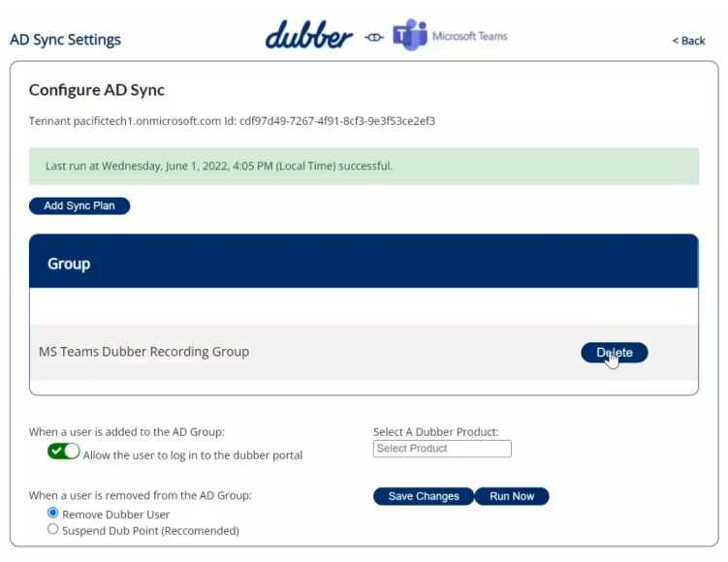This screenshot has height=562, width=728.
Task: Click the dubber logo
Action: (309, 35)
